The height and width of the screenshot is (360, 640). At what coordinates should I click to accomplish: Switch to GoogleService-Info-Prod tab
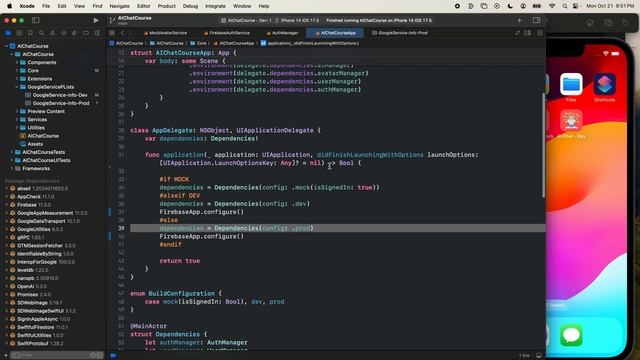(x=400, y=33)
